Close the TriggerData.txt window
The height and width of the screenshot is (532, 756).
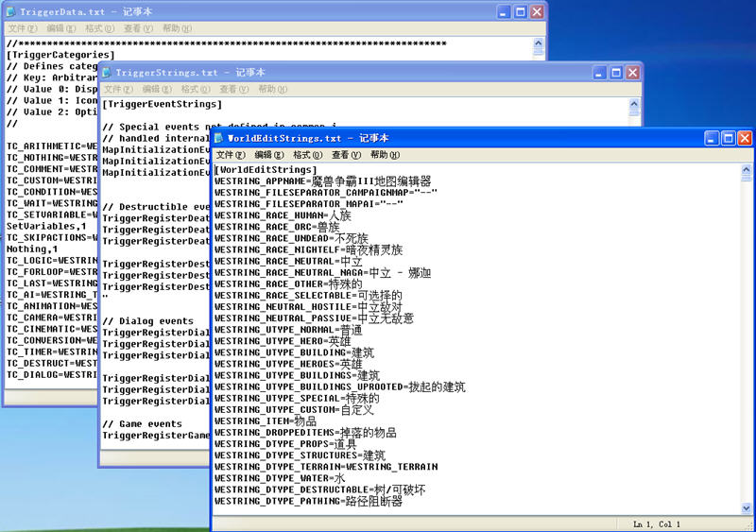[x=537, y=12]
